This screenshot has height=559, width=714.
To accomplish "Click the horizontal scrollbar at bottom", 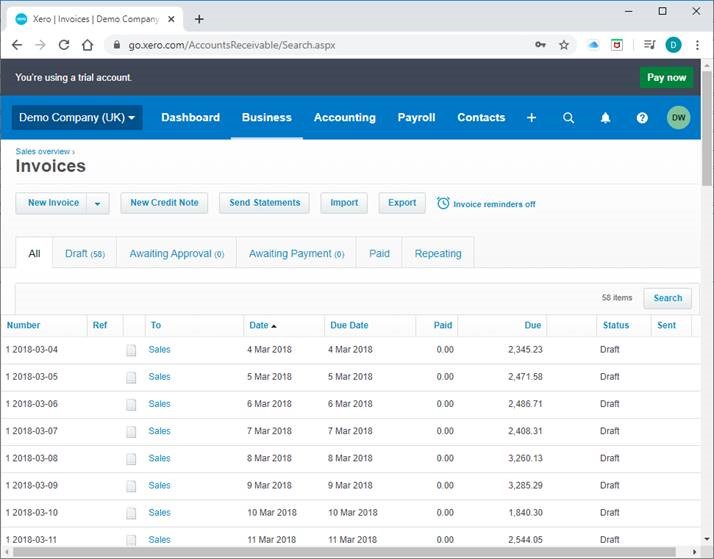I will click(x=344, y=552).
